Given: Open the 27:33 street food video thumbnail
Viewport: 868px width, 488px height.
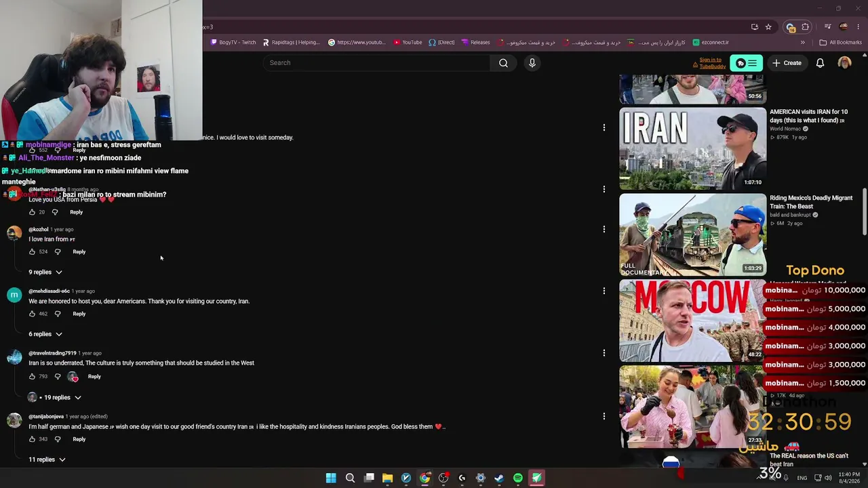Looking at the screenshot, I should [x=692, y=407].
